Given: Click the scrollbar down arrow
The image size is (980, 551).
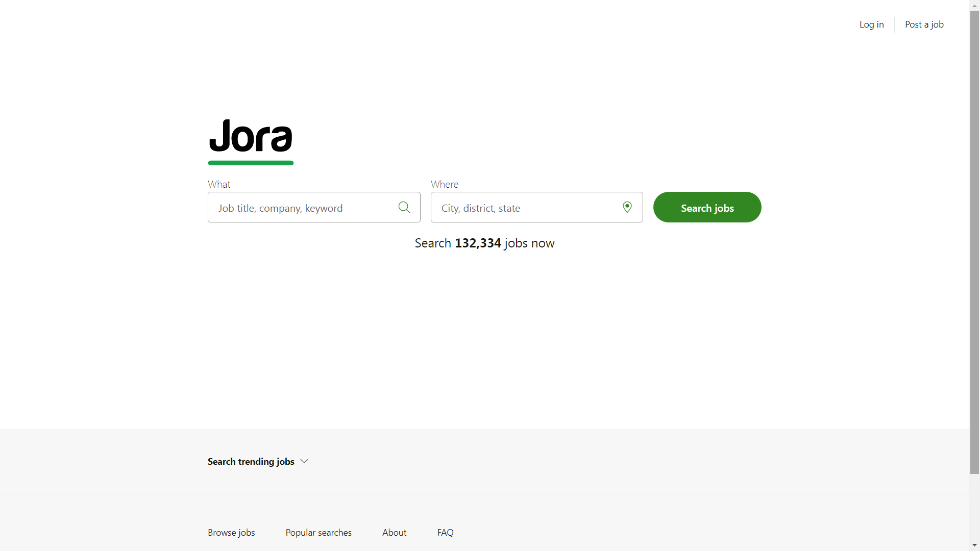Looking at the screenshot, I should 974,545.
